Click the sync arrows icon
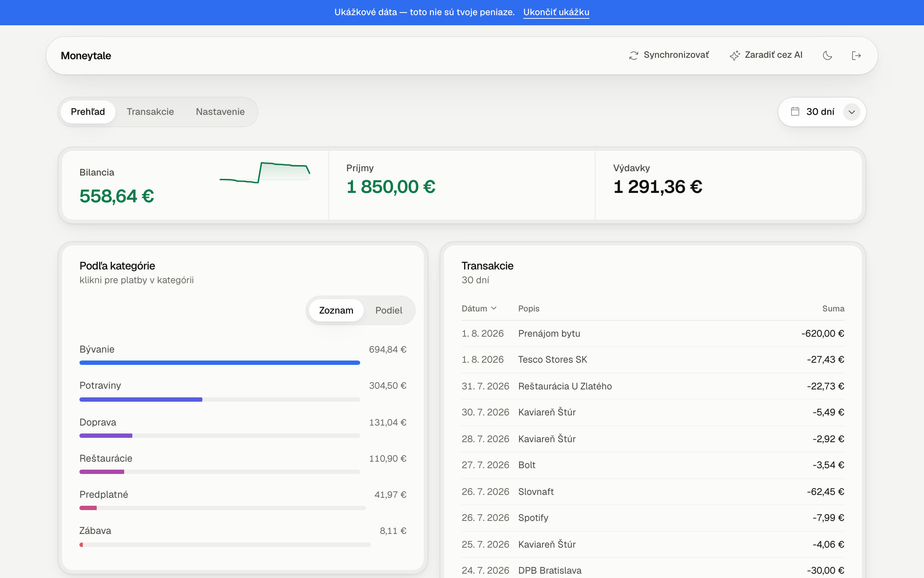 633,55
